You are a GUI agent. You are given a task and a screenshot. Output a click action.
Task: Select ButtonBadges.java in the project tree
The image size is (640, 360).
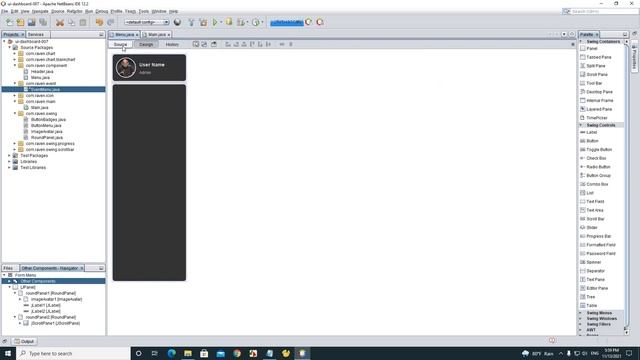[48, 120]
